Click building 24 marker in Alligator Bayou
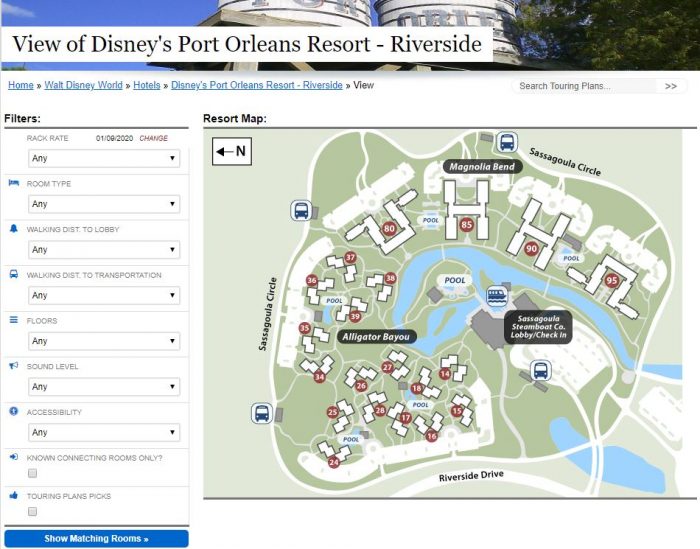 (334, 462)
